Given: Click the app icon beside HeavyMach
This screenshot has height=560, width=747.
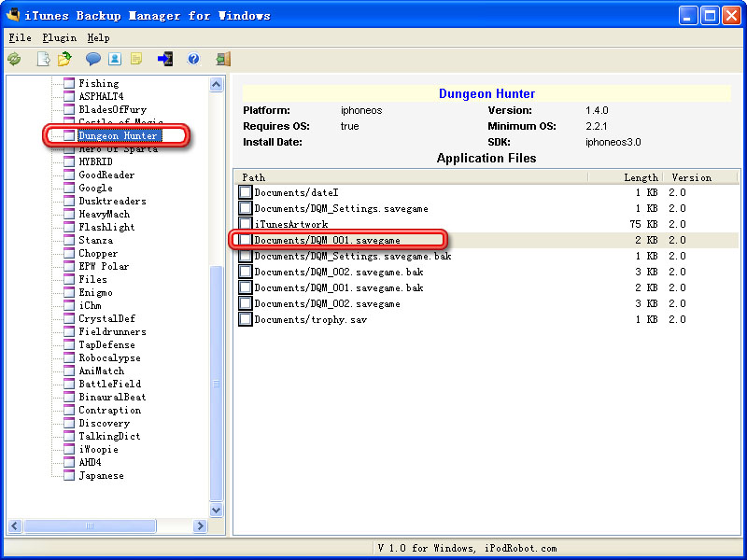Looking at the screenshot, I should pos(69,215).
